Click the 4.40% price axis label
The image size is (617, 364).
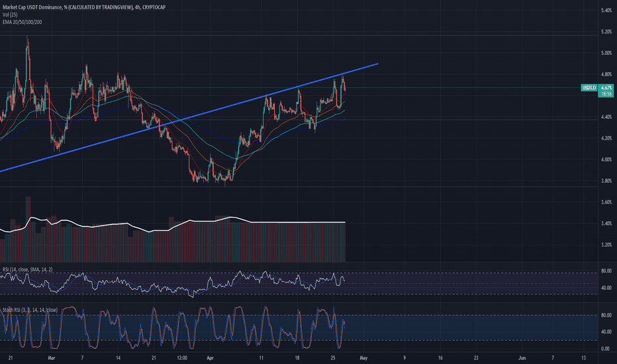tap(606, 117)
